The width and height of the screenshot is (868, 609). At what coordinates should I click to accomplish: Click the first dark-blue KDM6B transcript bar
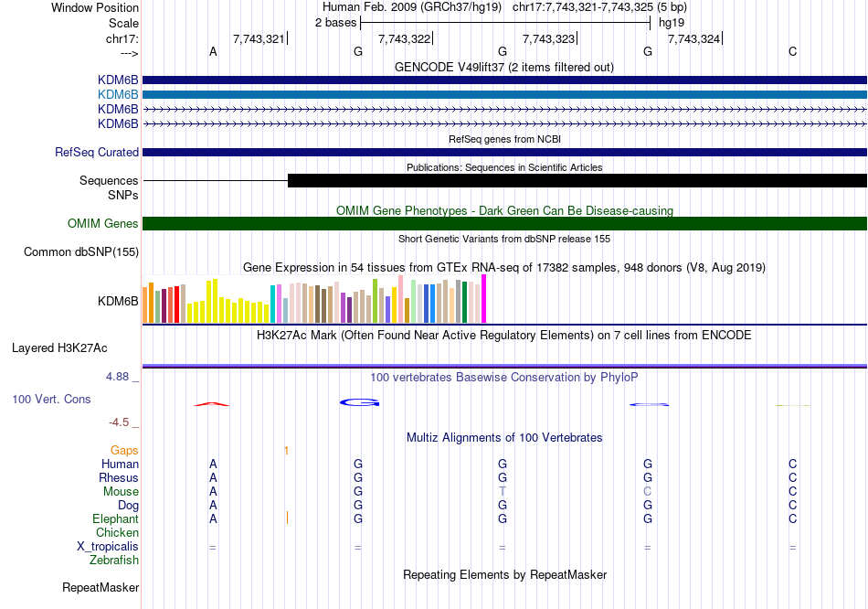tap(504, 80)
